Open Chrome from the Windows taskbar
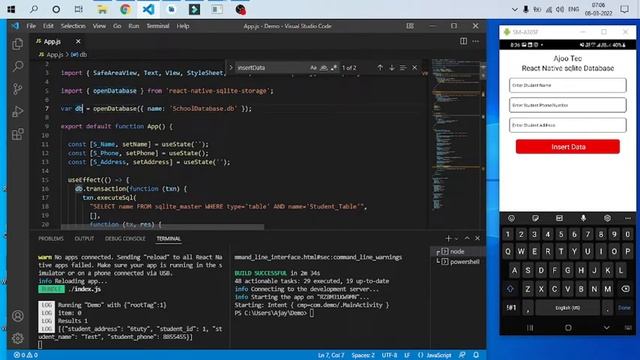The height and width of the screenshot is (360, 640). pos(125,9)
